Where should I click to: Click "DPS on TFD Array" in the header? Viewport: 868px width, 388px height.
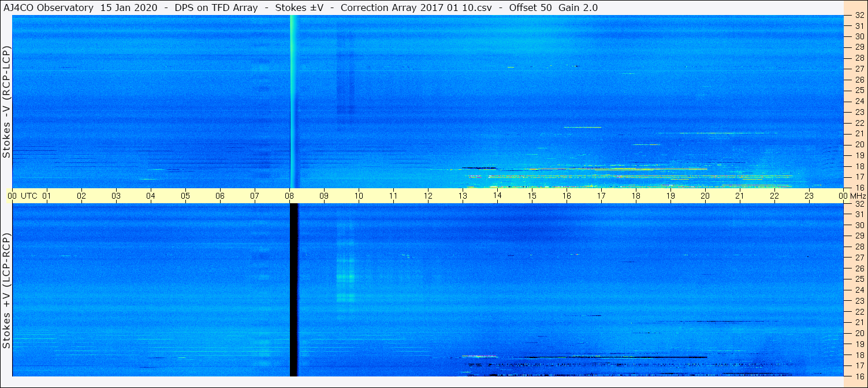tap(217, 8)
